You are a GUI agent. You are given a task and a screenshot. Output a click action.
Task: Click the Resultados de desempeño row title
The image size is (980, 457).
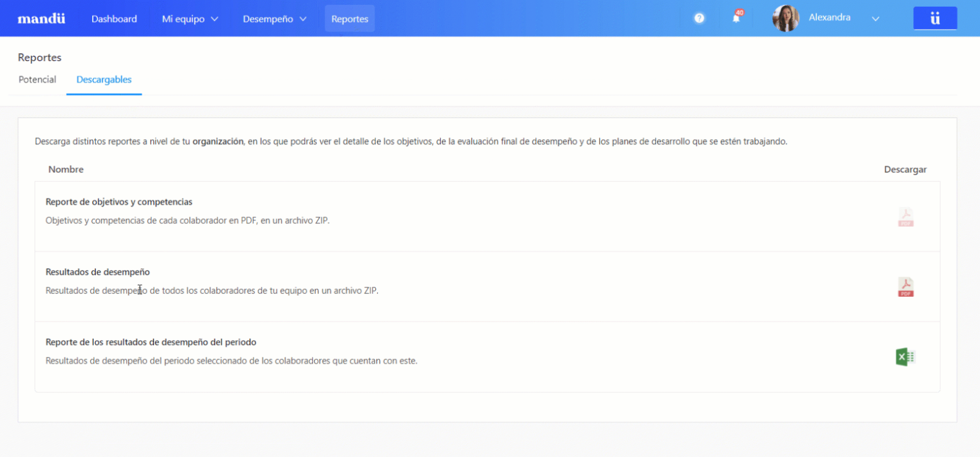point(98,271)
